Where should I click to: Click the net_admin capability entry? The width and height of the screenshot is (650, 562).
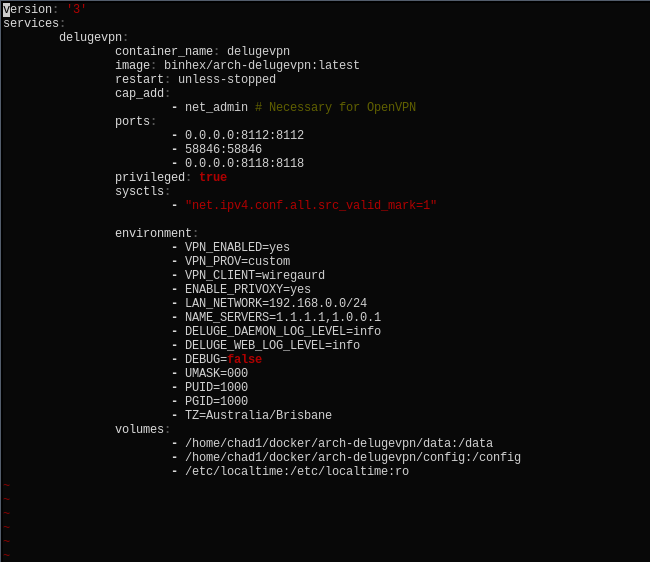coord(216,107)
